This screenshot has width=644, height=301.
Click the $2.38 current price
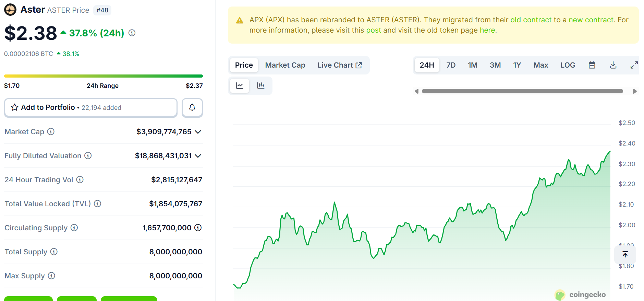click(31, 33)
